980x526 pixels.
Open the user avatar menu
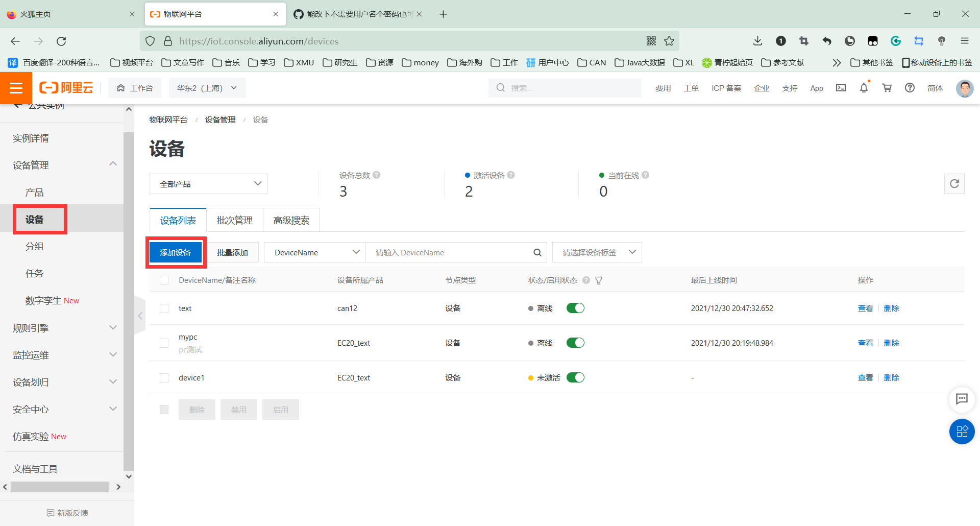(x=964, y=88)
